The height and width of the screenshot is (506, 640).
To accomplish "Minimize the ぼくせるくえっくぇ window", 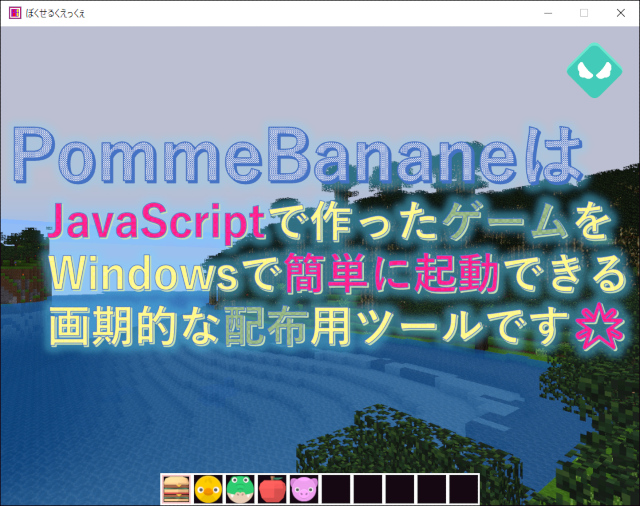I will click(548, 13).
